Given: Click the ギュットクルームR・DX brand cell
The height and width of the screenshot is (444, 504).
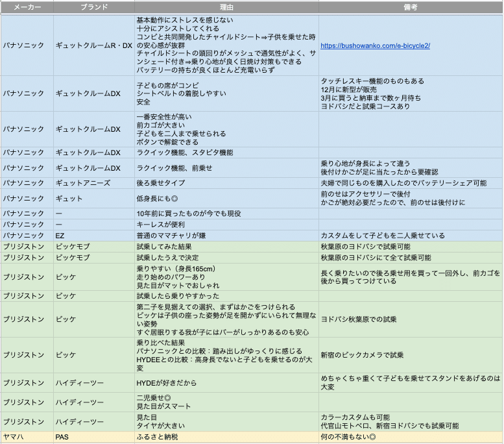Looking at the screenshot, I should point(94,45).
